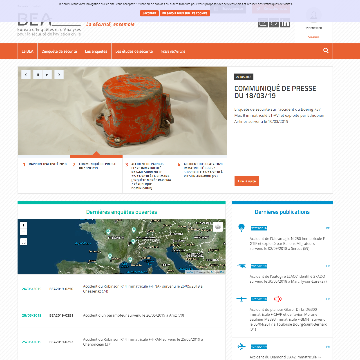Open the Les enquêtes menu item
The width and height of the screenshot is (360, 360).
[96, 51]
